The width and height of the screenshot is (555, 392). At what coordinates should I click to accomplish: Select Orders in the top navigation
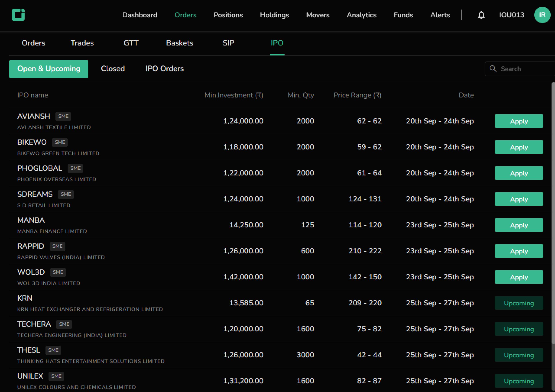(185, 15)
